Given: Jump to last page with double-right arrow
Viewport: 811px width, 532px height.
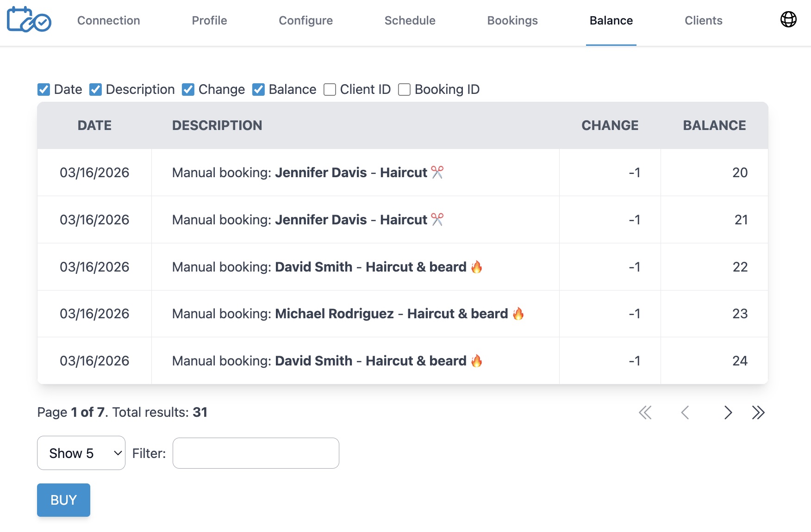Looking at the screenshot, I should tap(758, 412).
